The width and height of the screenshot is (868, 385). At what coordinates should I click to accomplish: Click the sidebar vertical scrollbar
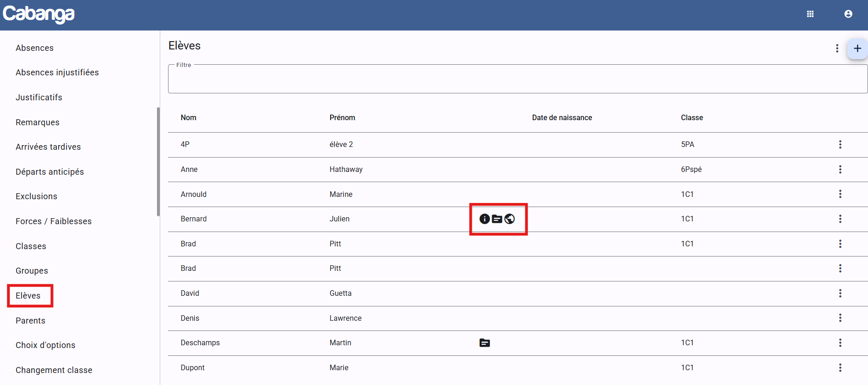click(x=158, y=162)
